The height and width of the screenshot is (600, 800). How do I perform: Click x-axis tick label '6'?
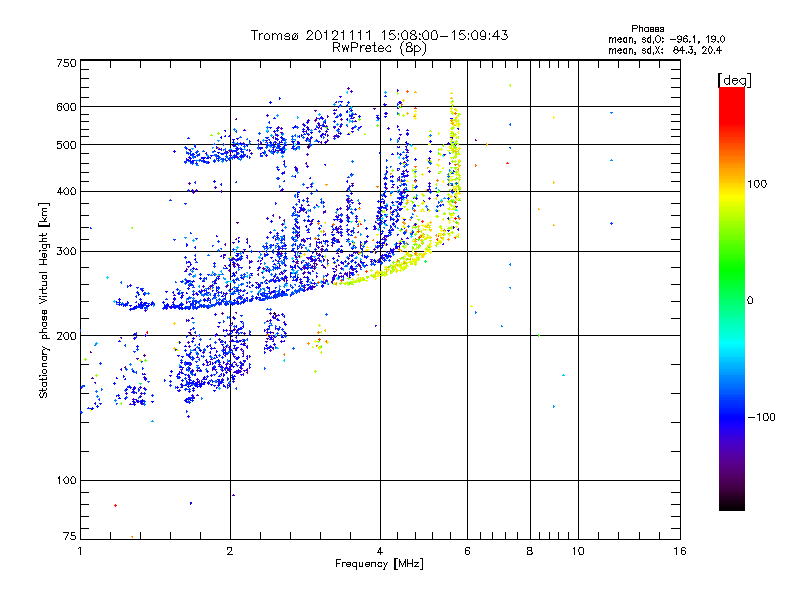(x=467, y=551)
